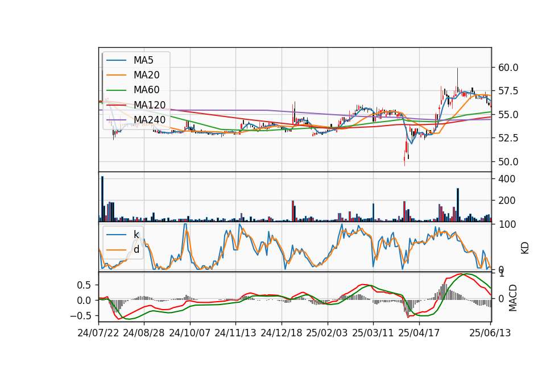
Task: Click the green MA60 legend line sample
Action: 116,90
